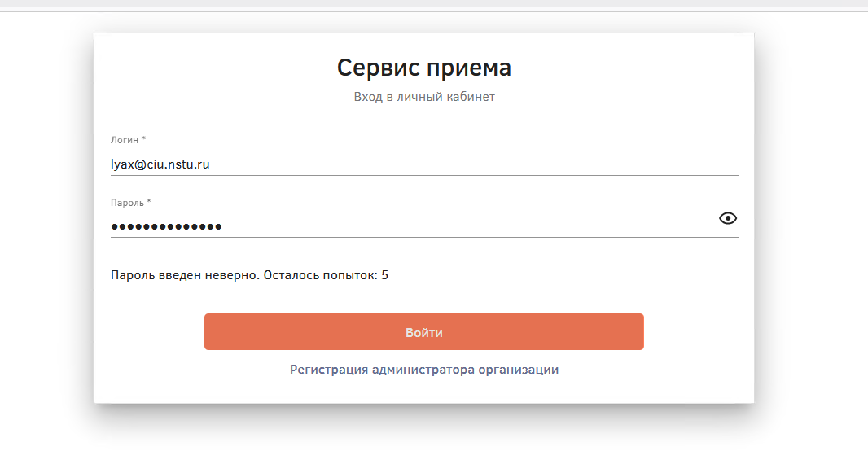This screenshot has width=868, height=464.
Task: Place cursor in the masked password dots
Action: (x=166, y=226)
